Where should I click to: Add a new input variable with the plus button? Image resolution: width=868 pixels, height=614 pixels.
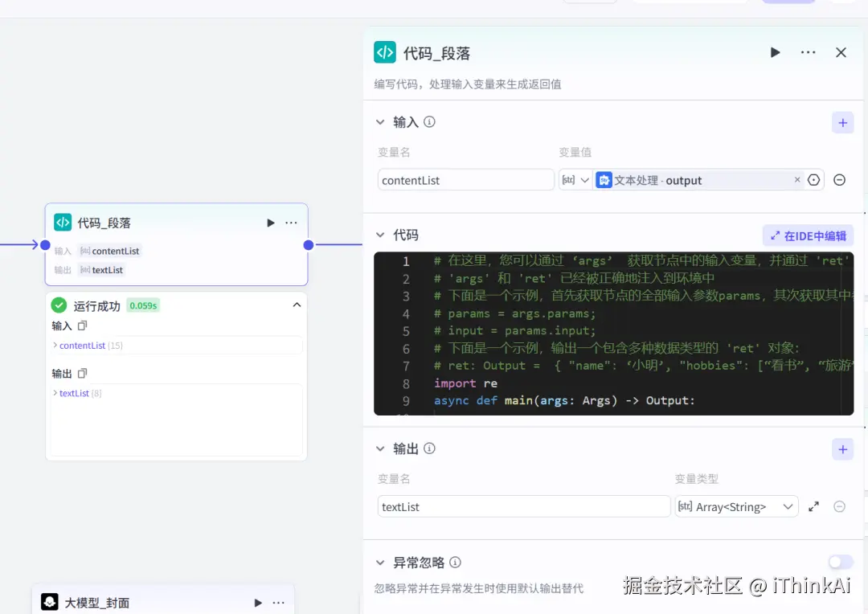(842, 122)
